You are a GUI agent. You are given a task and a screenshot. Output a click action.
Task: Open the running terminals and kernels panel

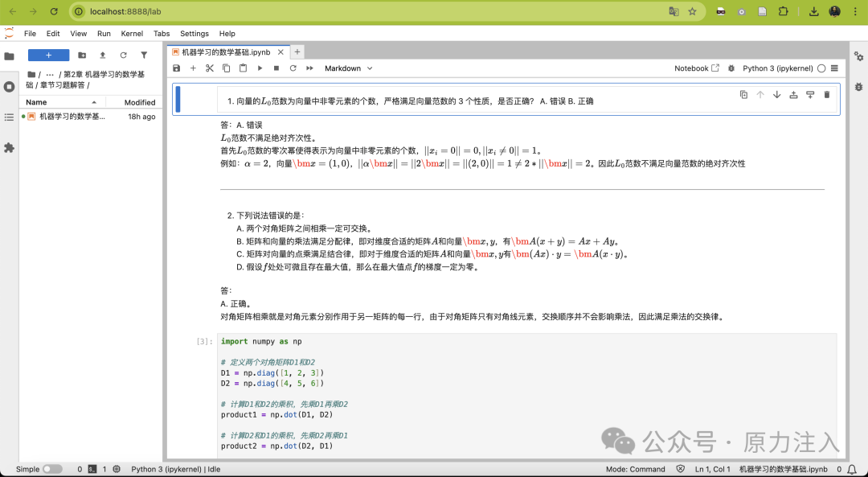[9, 86]
